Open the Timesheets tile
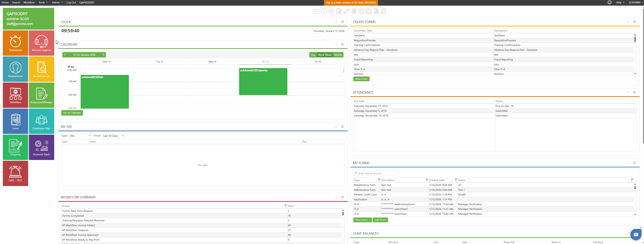 click(x=16, y=43)
